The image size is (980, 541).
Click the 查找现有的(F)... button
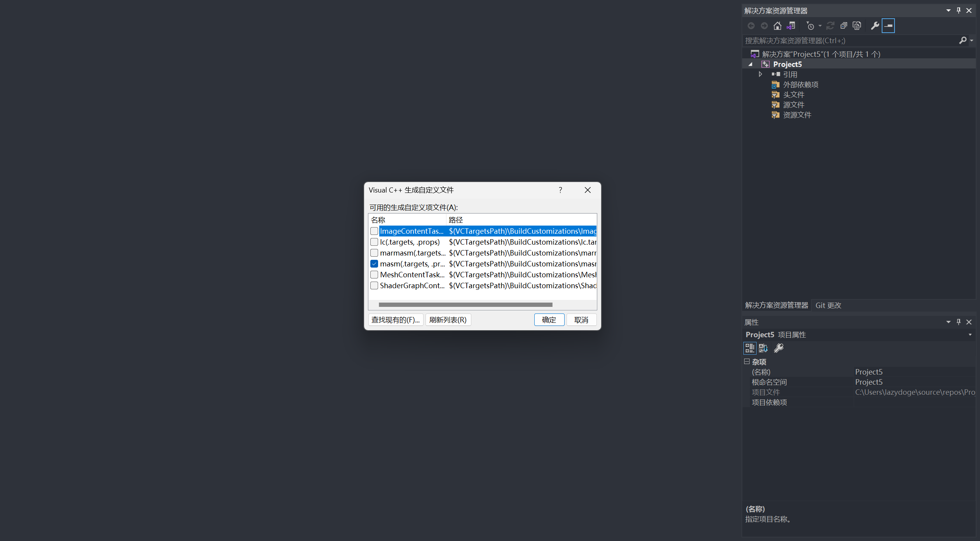pos(396,320)
